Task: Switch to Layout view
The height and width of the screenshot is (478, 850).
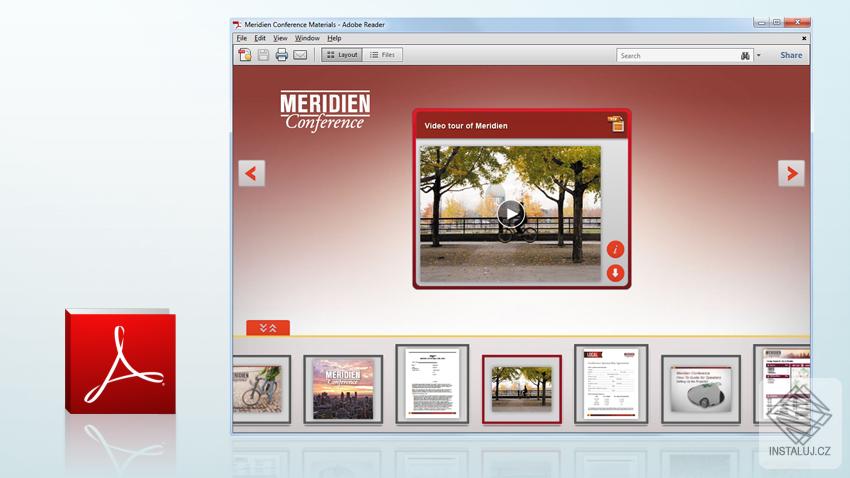Action: point(342,55)
